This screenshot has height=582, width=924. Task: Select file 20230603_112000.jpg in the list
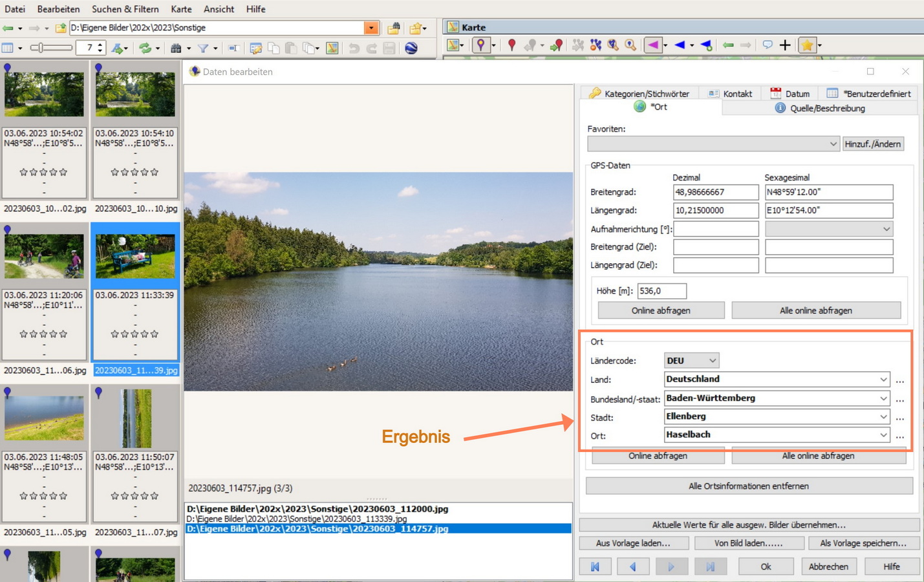(317, 509)
